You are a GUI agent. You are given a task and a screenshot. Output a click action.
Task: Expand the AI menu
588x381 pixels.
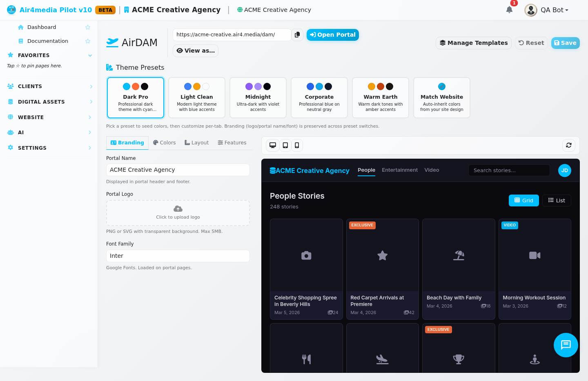49,133
